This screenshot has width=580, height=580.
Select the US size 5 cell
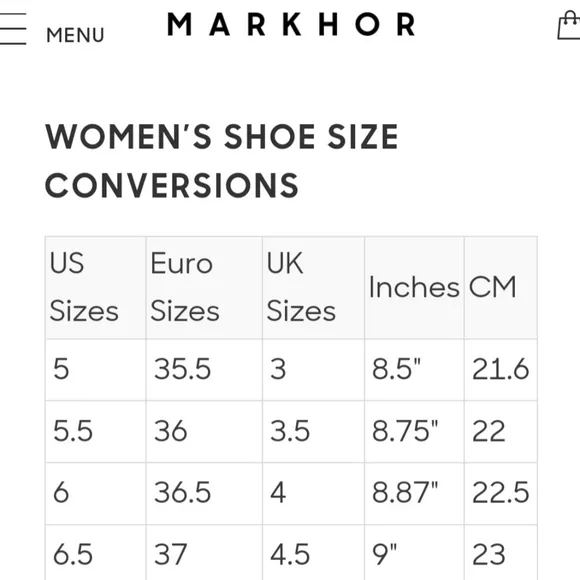point(95,370)
